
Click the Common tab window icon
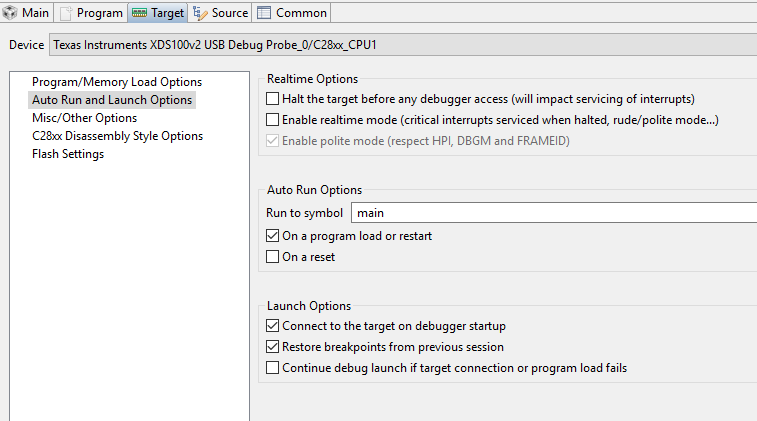264,14
